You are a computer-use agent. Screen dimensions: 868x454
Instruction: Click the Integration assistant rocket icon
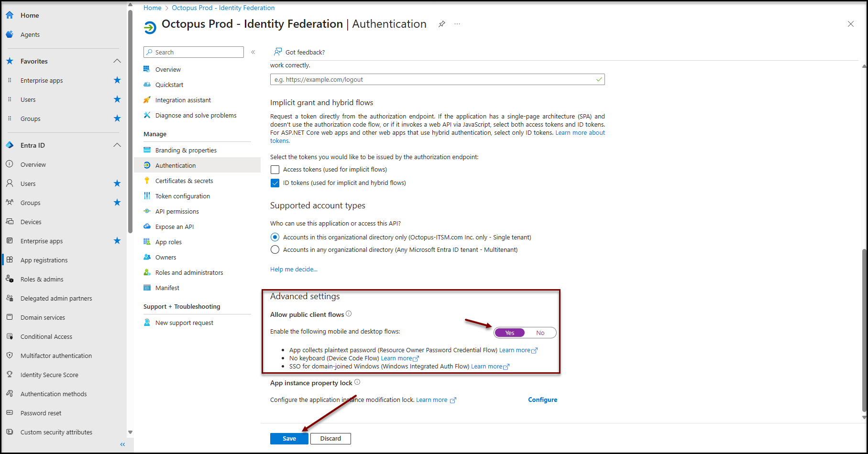click(x=147, y=100)
